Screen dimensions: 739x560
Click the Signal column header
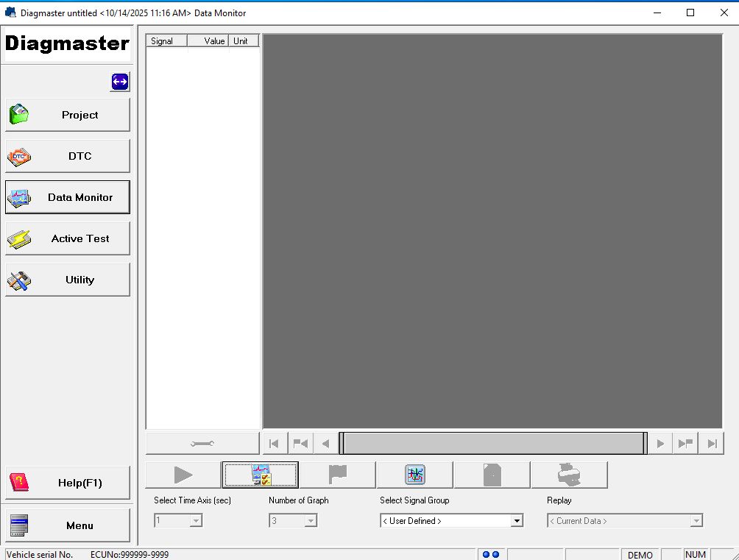163,40
